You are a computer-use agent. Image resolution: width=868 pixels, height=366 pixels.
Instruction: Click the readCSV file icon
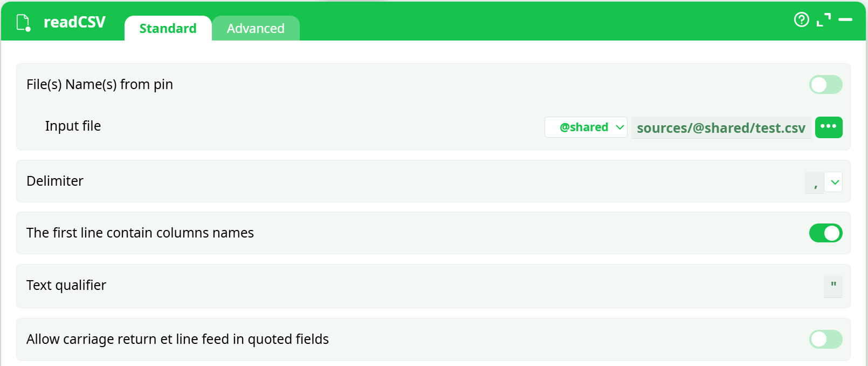click(24, 23)
